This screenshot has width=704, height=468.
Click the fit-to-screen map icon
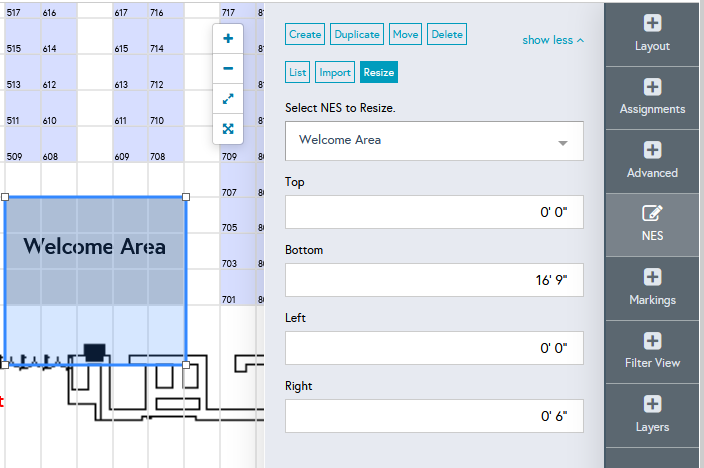[x=228, y=128]
